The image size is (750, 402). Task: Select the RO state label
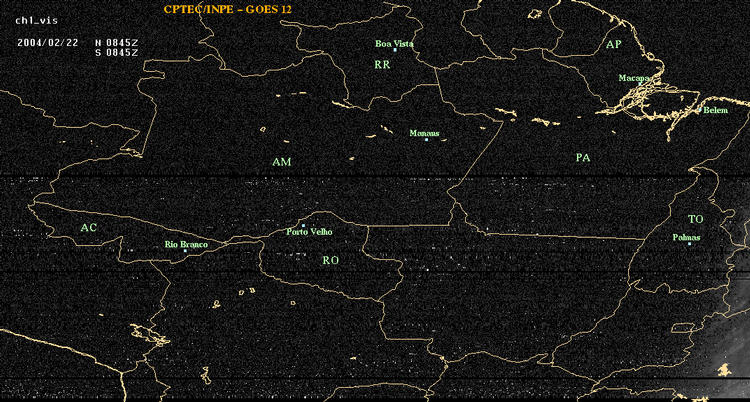click(331, 260)
